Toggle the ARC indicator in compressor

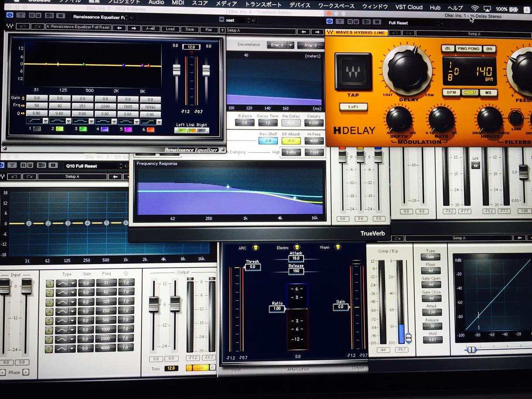(x=256, y=248)
